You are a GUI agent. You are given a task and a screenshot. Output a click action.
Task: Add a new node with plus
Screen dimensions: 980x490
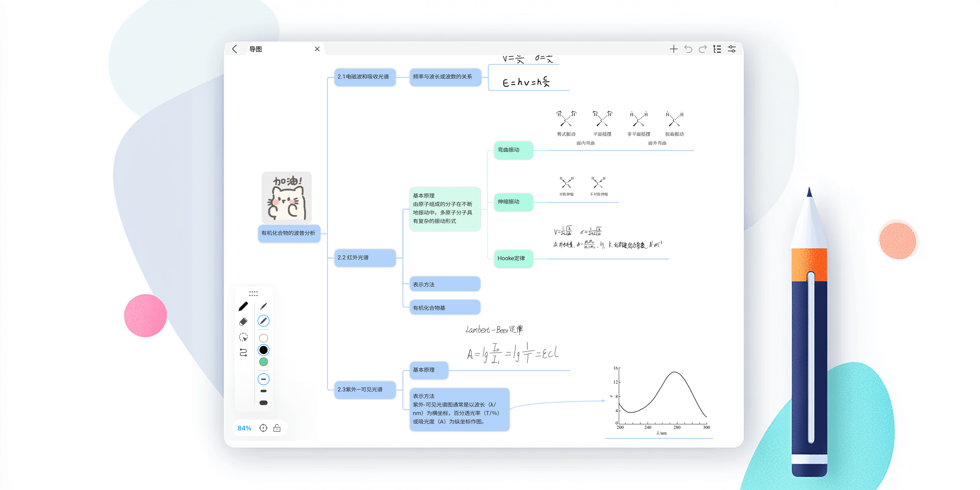pos(673,49)
